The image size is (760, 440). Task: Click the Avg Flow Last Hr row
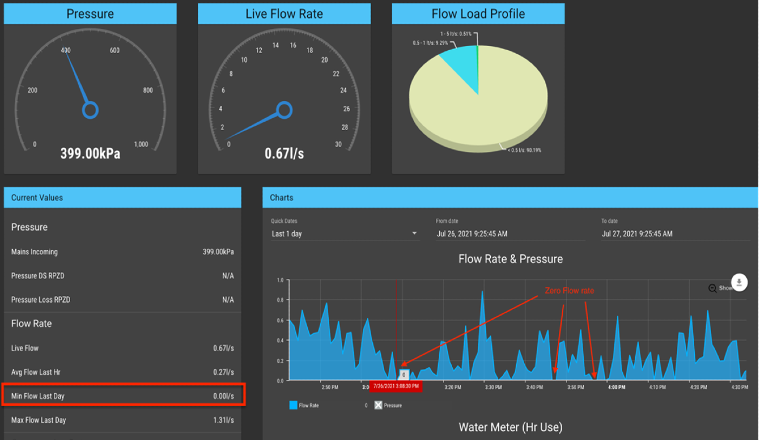(x=122, y=372)
